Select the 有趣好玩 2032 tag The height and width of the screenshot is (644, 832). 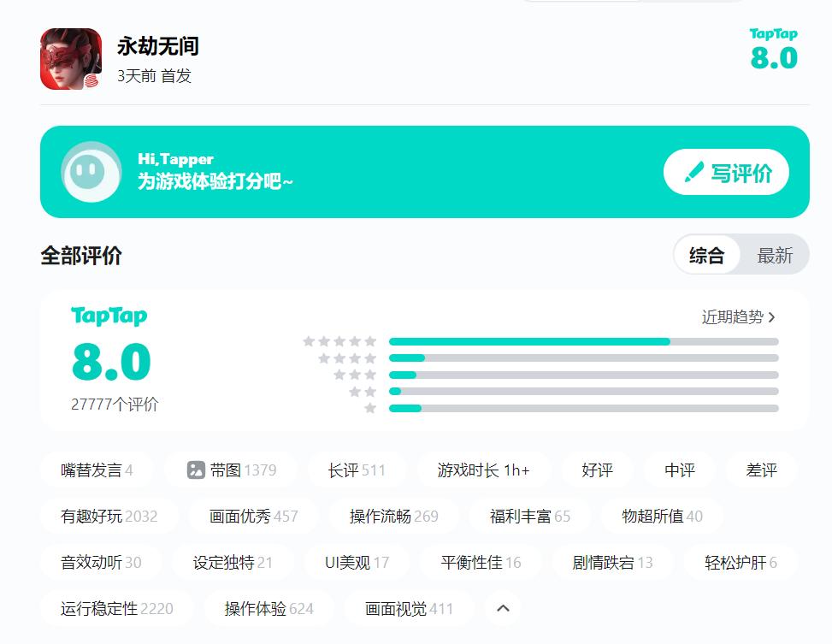109,516
